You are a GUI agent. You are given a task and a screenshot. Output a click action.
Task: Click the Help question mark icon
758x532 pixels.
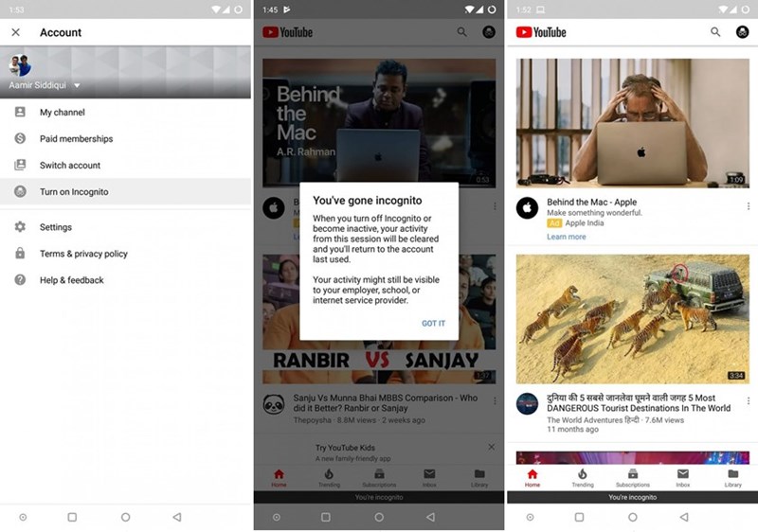[x=20, y=280]
